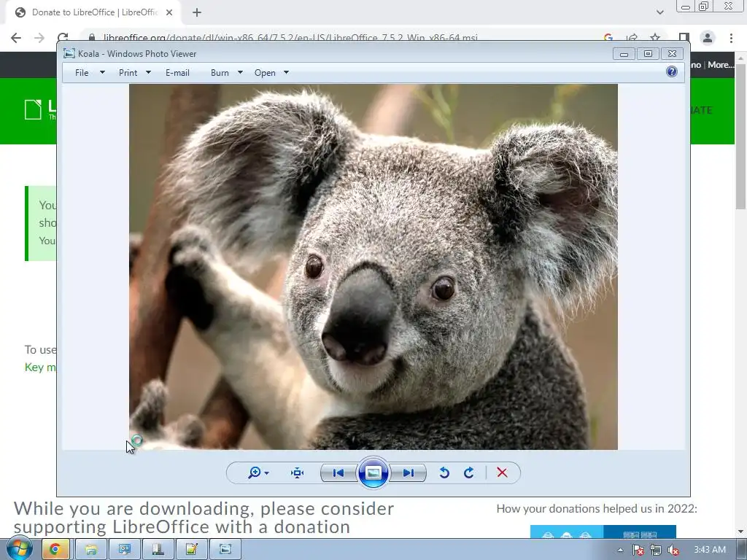Open the zoom magnifier control in Photo Viewer
The width and height of the screenshot is (747, 560).
[258, 472]
